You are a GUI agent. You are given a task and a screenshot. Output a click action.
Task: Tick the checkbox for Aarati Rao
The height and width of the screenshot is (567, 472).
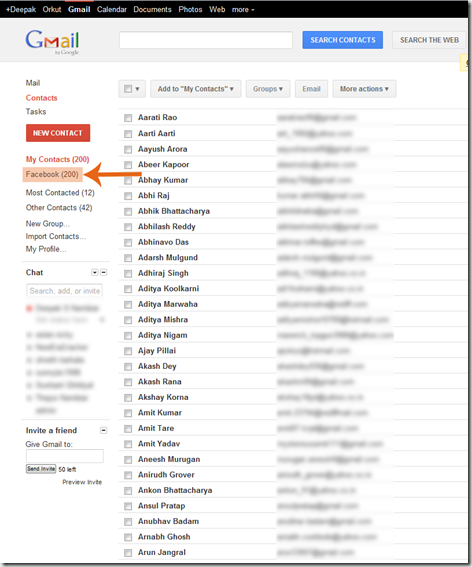click(128, 118)
